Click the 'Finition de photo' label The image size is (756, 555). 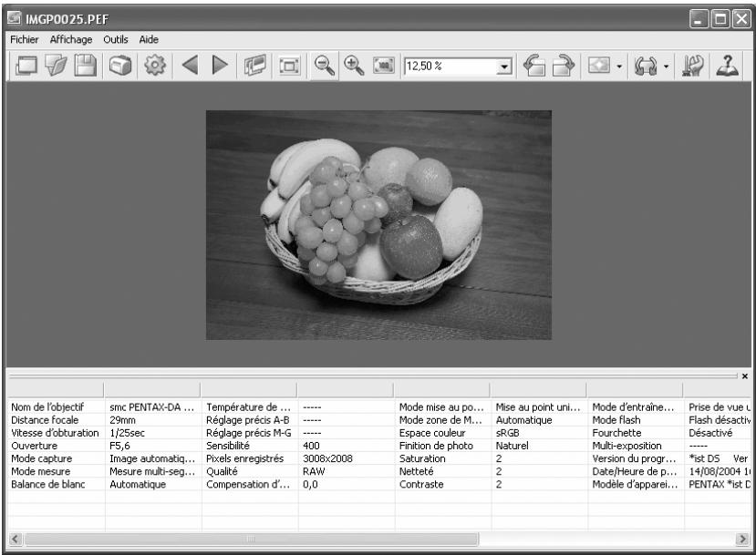tap(436, 446)
